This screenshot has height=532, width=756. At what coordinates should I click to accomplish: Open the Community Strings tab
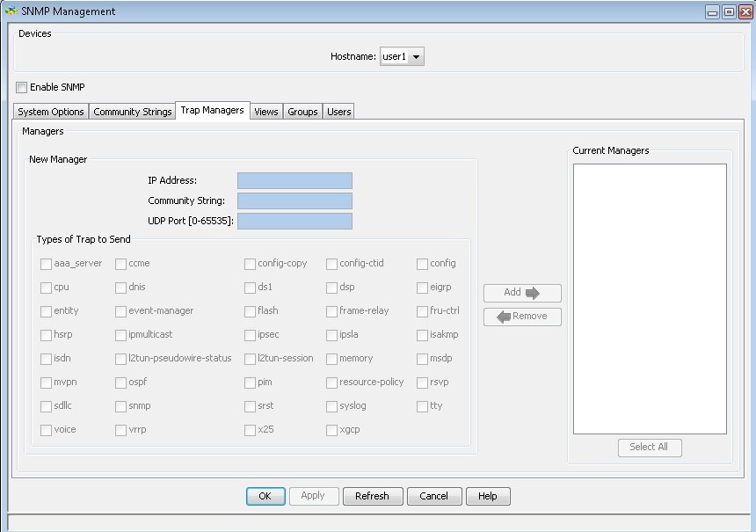[133, 112]
